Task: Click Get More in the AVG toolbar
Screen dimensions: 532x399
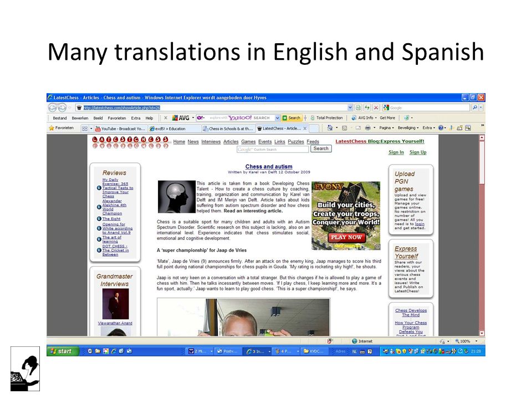Action: tap(387, 117)
